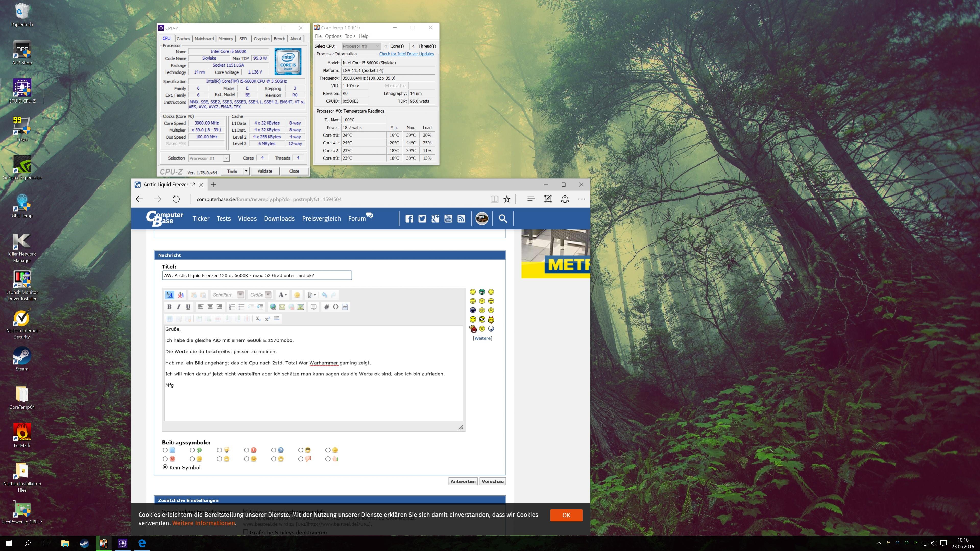Viewport: 980px width, 551px height.
Task: Insert an ordered numbered list
Action: tap(232, 307)
